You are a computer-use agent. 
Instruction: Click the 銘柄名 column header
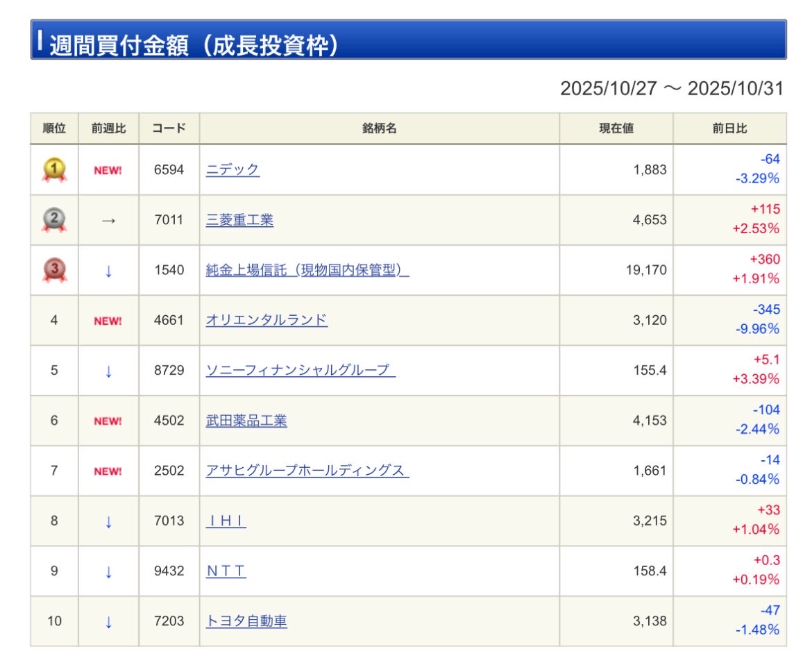(x=379, y=128)
